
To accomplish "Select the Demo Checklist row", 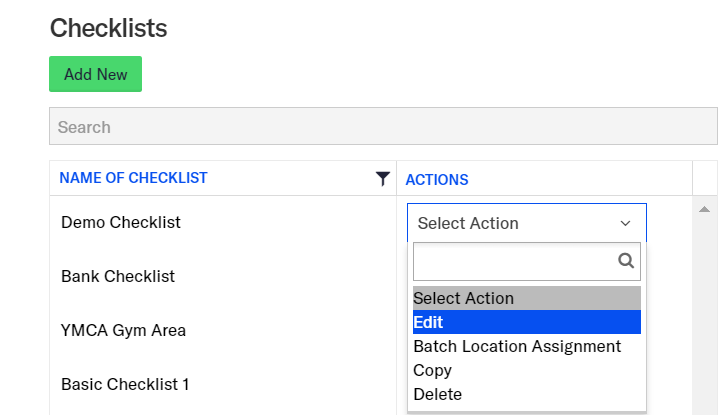I will pos(121,222).
